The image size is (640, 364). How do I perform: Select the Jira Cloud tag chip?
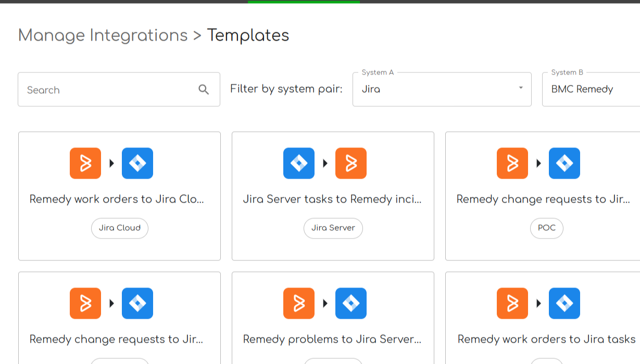(120, 228)
